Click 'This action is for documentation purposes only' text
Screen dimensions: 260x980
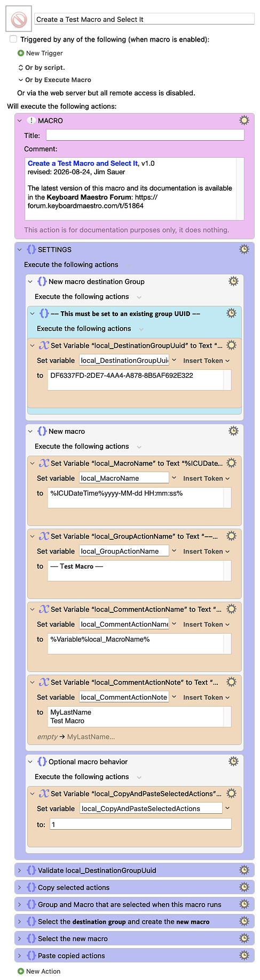(x=127, y=230)
